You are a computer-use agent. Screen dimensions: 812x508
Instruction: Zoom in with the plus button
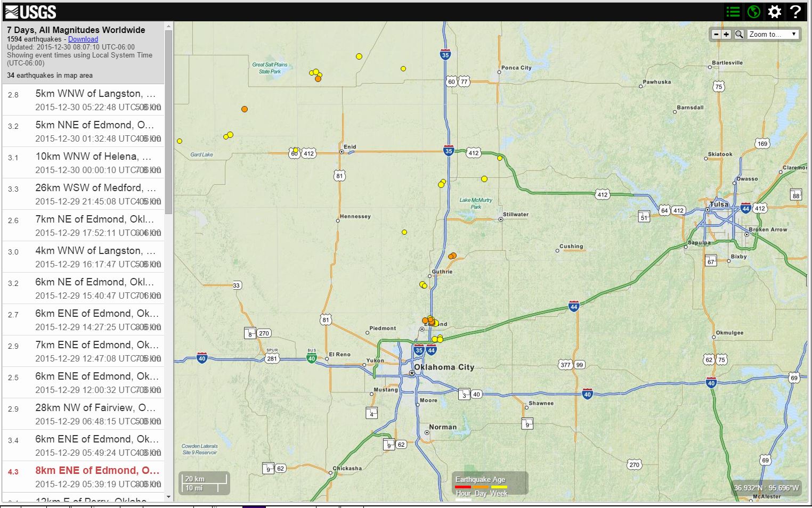726,34
